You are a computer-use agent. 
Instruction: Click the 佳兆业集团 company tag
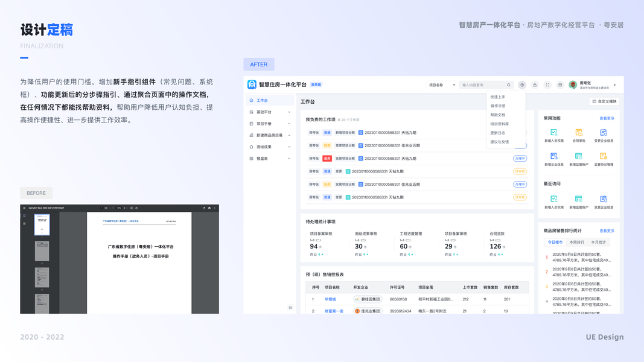click(368, 311)
